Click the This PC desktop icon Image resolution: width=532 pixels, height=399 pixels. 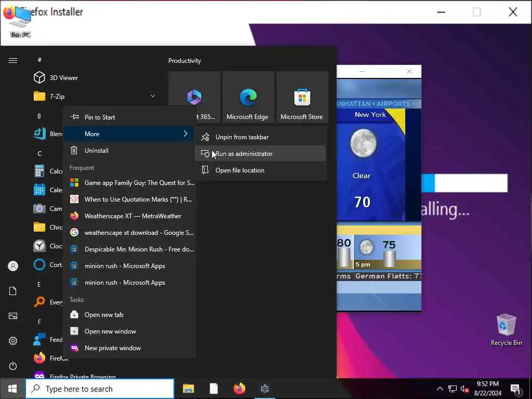point(20,22)
